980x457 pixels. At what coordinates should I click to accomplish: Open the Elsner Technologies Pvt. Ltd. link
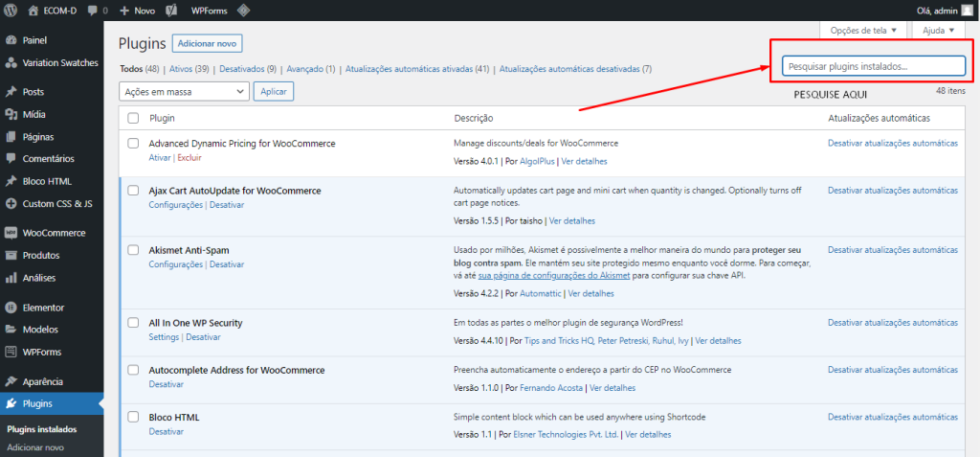tap(566, 434)
